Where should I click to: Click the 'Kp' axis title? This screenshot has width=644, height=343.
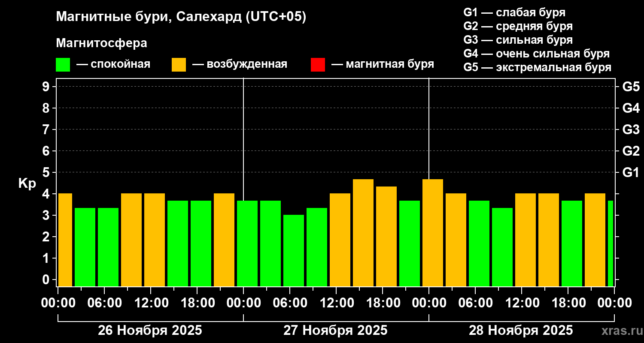[27, 184]
